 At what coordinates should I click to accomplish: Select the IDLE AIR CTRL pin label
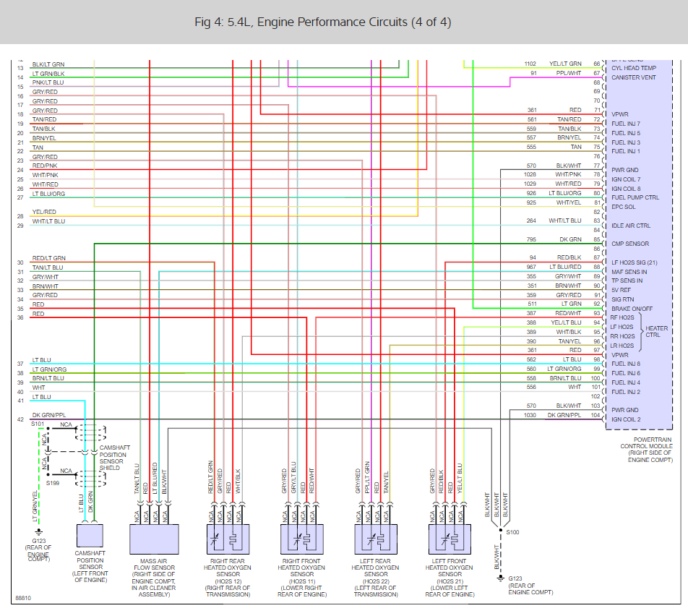[631, 226]
